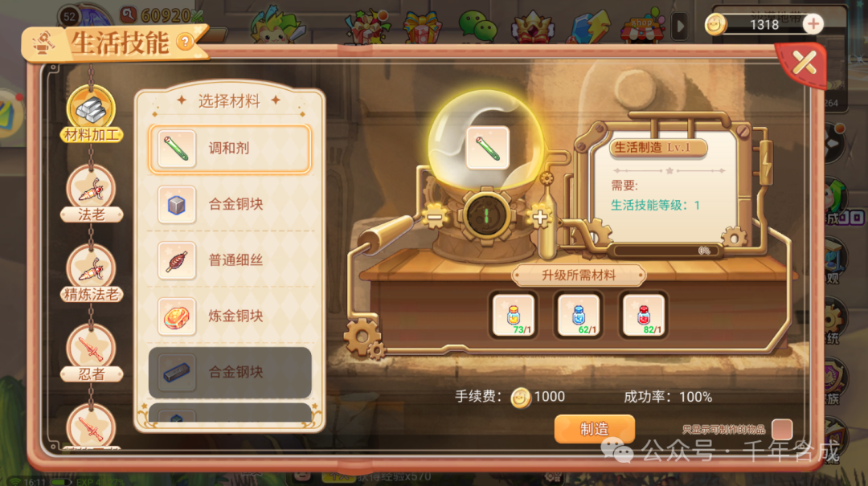Click the help question mark beside 生活技能
The width and height of the screenshot is (868, 486).
pyautogui.click(x=185, y=42)
